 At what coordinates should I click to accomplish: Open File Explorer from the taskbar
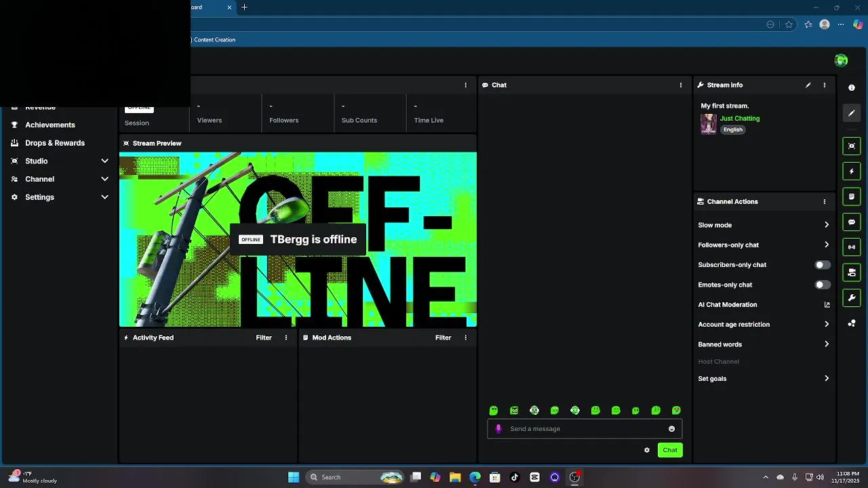pyautogui.click(x=455, y=477)
